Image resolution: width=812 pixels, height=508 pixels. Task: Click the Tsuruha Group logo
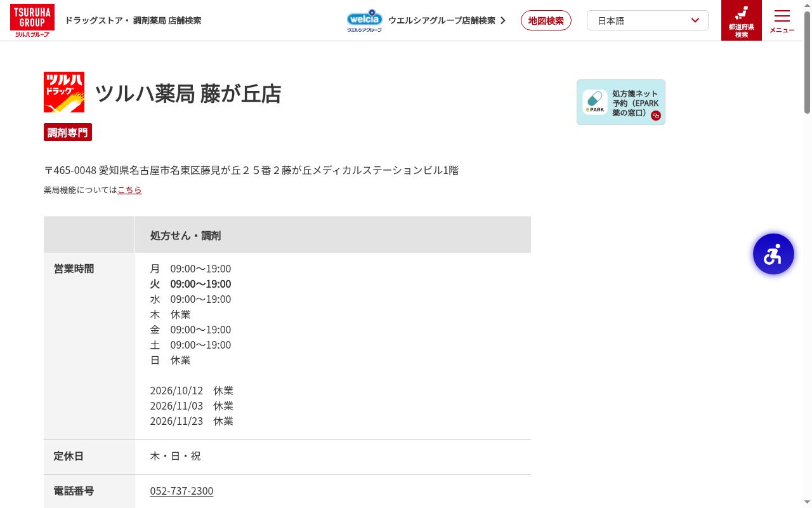(32, 20)
